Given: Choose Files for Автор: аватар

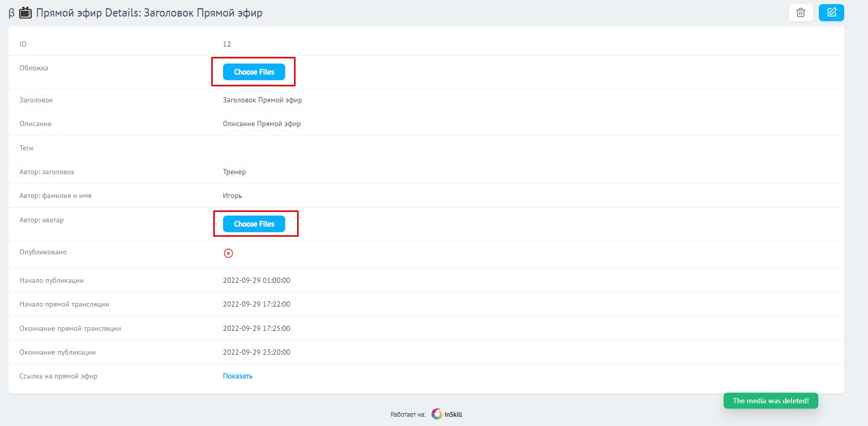Looking at the screenshot, I should [x=254, y=224].
